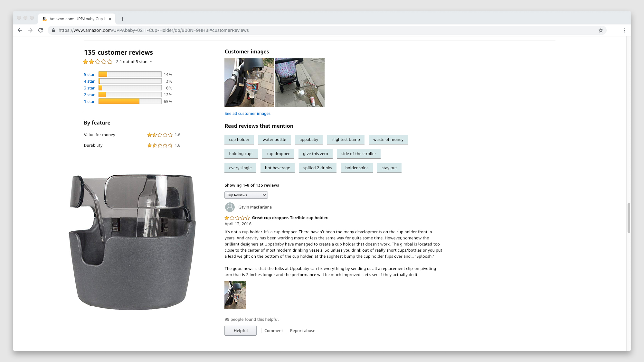Go back to the previous page
This screenshot has width=644, height=362.
pyautogui.click(x=20, y=30)
